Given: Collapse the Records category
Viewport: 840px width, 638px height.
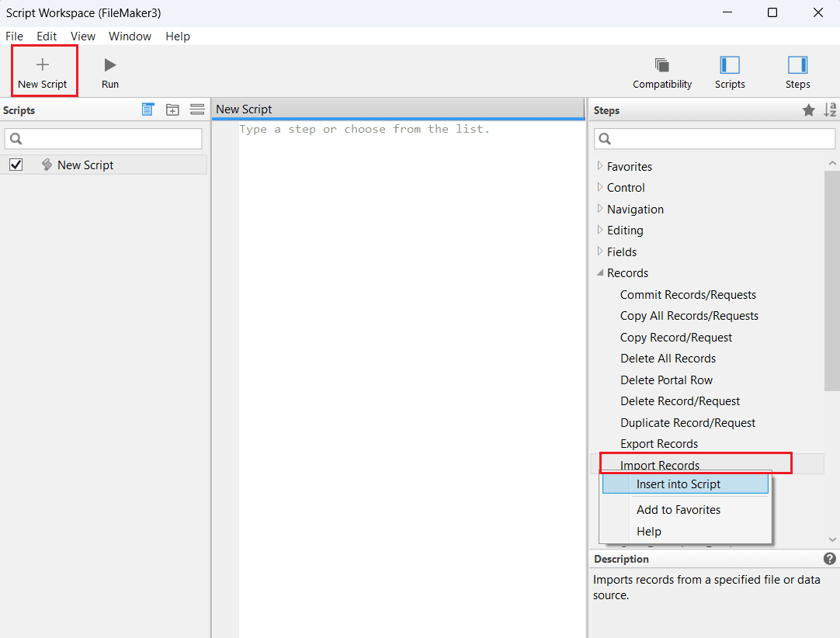Looking at the screenshot, I should pyautogui.click(x=600, y=273).
